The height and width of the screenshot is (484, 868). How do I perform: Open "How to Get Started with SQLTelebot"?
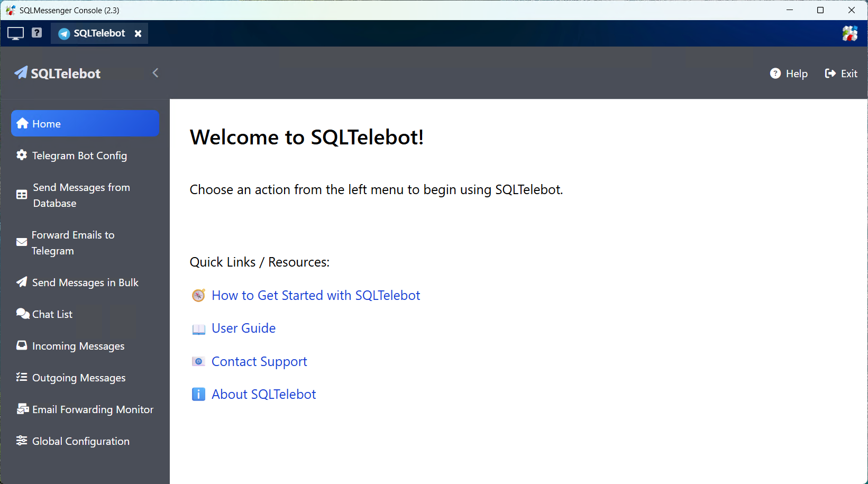pos(315,295)
